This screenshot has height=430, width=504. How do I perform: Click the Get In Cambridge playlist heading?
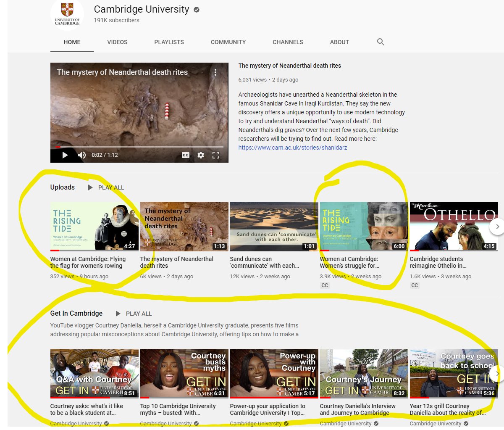pos(76,314)
